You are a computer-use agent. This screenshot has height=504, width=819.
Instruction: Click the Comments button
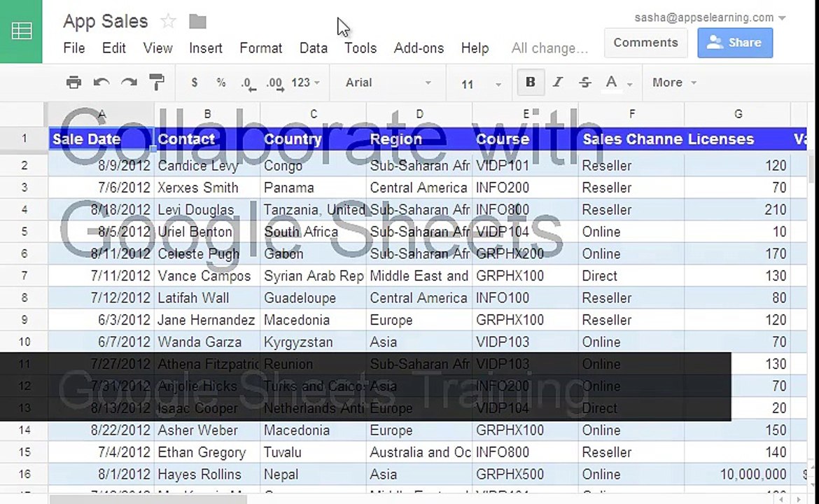click(645, 42)
